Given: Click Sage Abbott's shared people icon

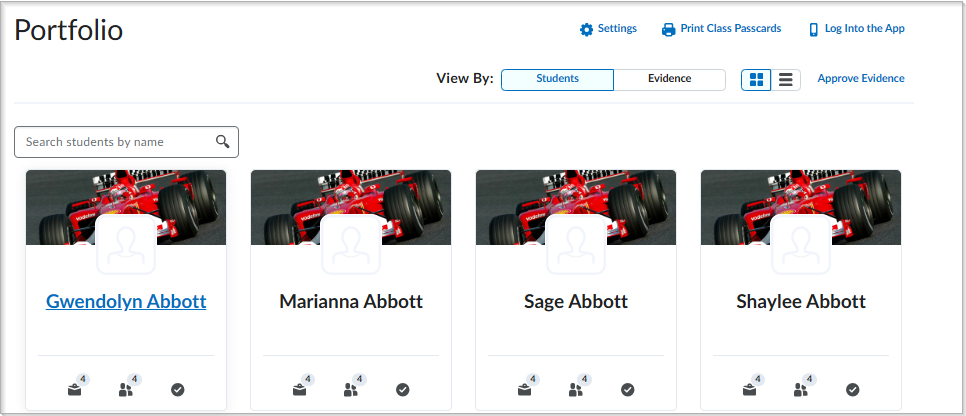Looking at the screenshot, I should tap(575, 389).
